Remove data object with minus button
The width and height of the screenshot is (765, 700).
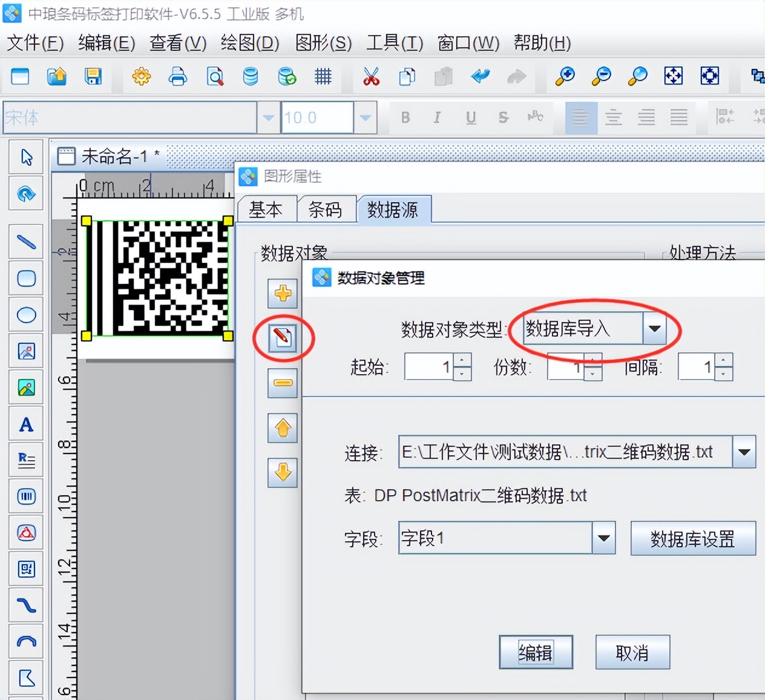(283, 383)
